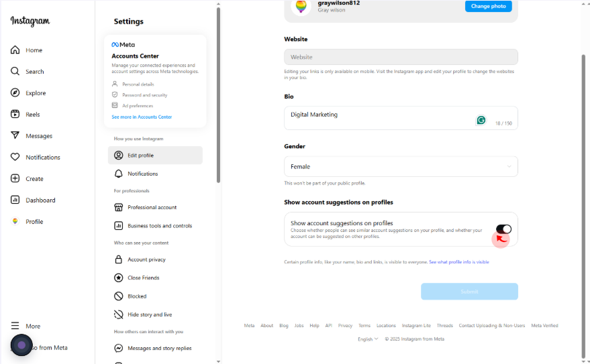
Task: Expand the More hamburger menu
Action: (15, 326)
